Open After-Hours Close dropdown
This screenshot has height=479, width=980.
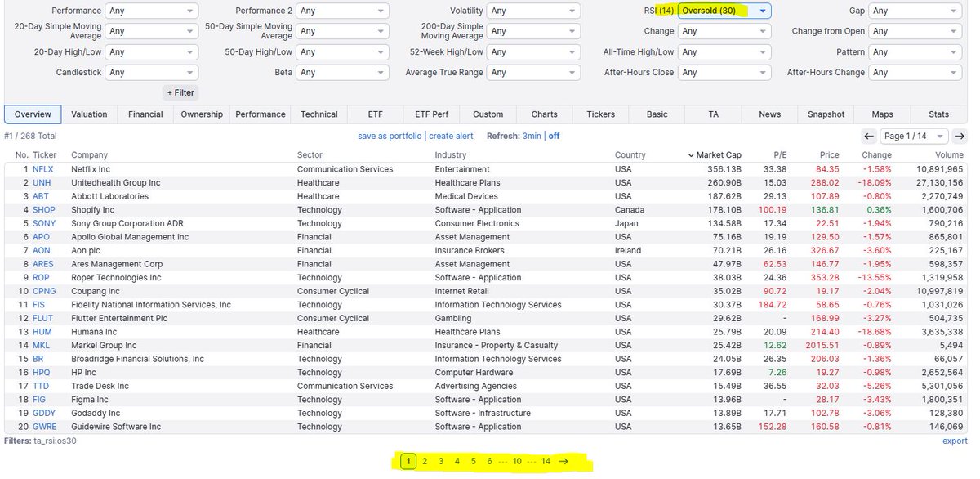[724, 72]
